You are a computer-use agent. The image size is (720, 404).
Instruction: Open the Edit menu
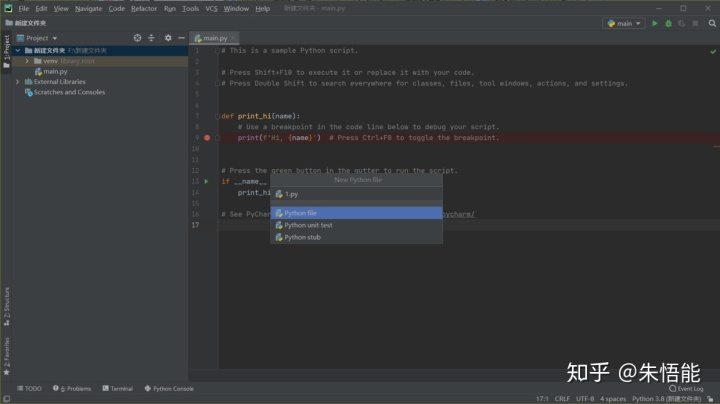(x=41, y=8)
